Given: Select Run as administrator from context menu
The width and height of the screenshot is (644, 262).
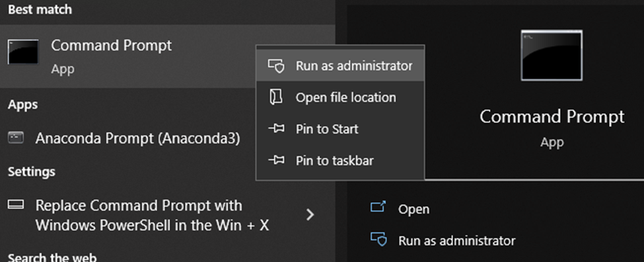Looking at the screenshot, I should click(340, 65).
